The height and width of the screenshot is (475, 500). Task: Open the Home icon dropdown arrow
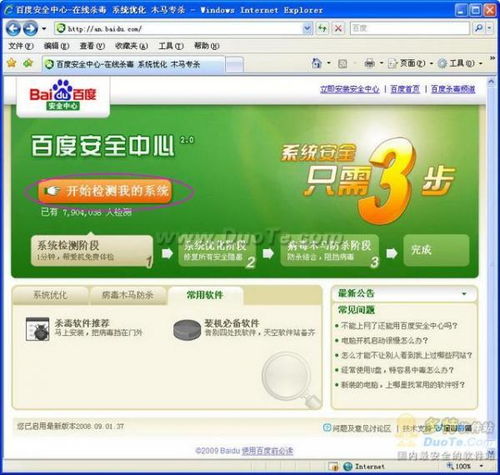pyautogui.click(x=328, y=63)
